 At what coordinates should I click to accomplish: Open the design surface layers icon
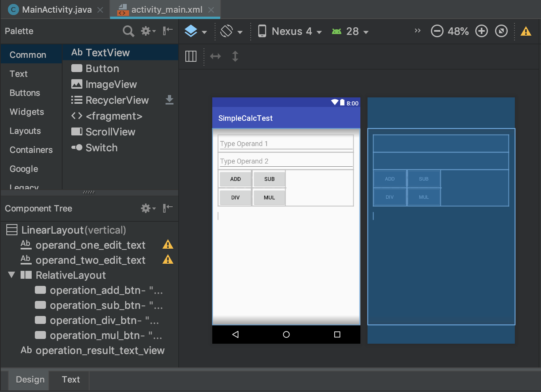[x=192, y=31]
